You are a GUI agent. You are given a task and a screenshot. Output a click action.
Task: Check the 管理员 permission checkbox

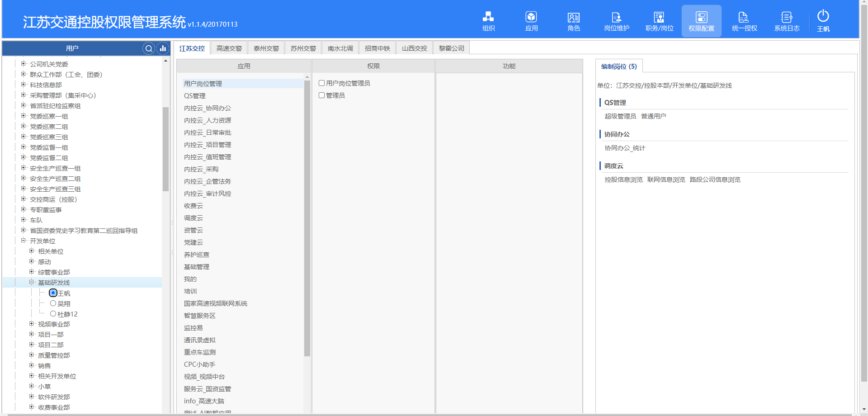tap(322, 95)
